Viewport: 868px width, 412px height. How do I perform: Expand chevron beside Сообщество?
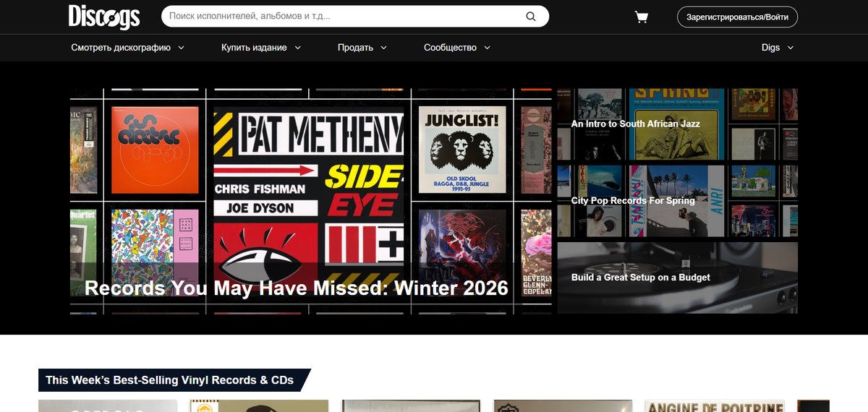(x=487, y=47)
